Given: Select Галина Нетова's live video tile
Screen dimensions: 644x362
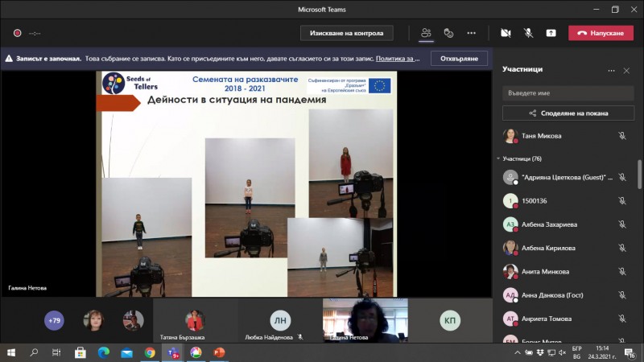Looking at the screenshot, I should pyautogui.click(x=365, y=320).
